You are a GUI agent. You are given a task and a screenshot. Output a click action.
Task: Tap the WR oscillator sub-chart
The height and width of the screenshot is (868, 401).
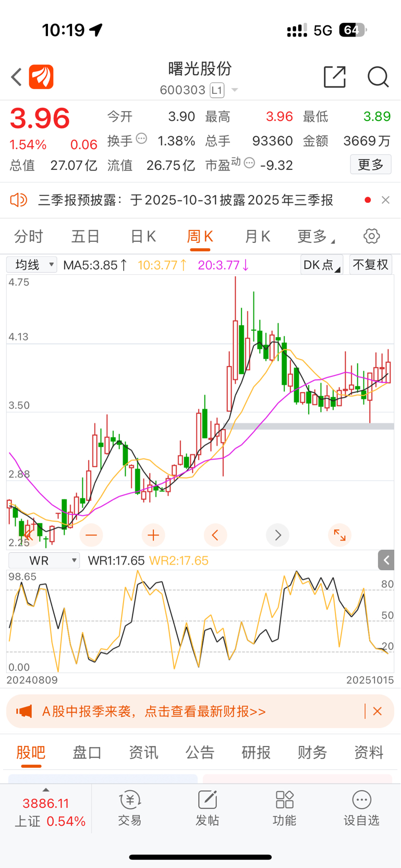[200, 621]
